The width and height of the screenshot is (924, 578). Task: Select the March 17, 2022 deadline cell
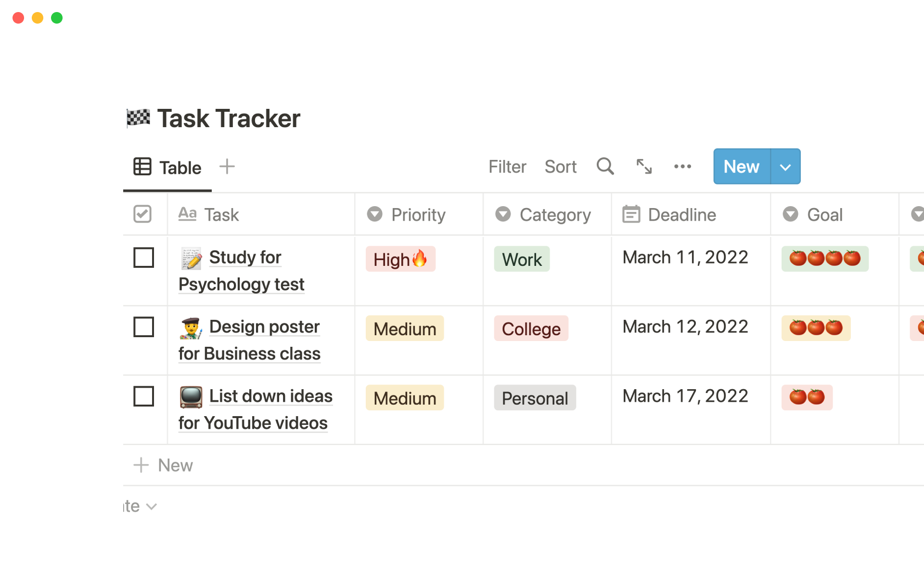[685, 396]
